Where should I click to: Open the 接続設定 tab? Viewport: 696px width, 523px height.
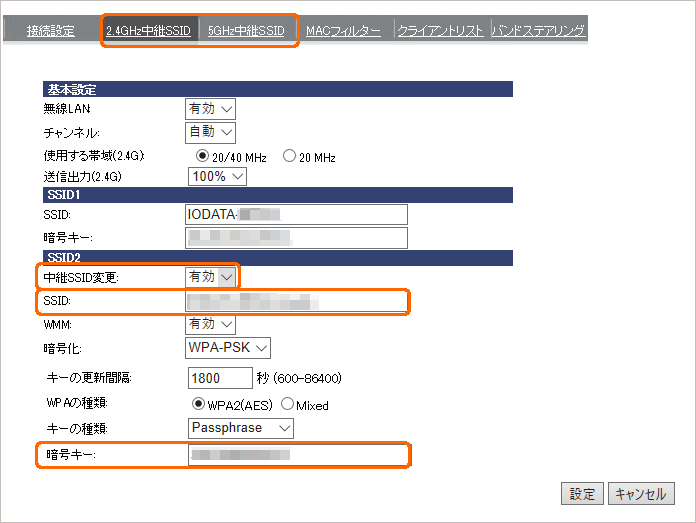pos(50,31)
